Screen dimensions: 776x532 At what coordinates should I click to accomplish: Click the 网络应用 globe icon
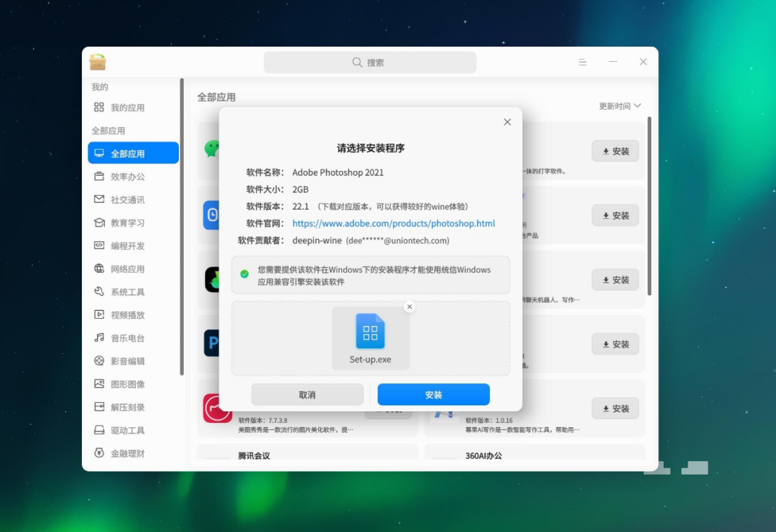[x=99, y=269]
